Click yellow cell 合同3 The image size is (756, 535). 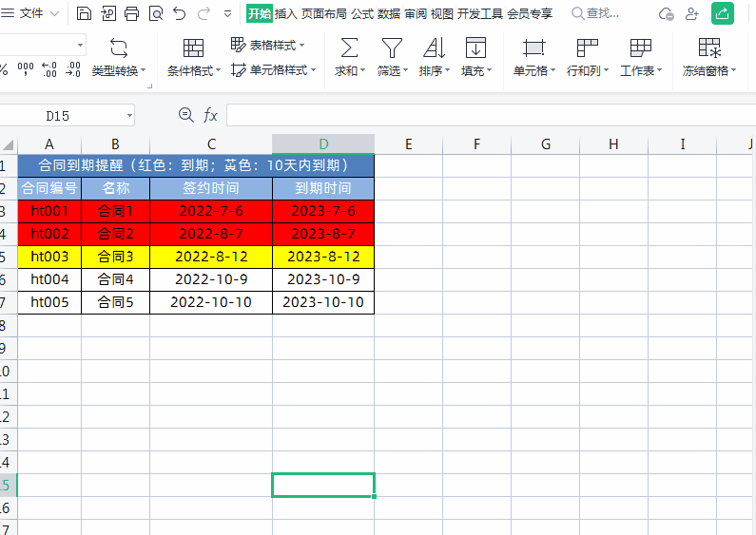(115, 257)
